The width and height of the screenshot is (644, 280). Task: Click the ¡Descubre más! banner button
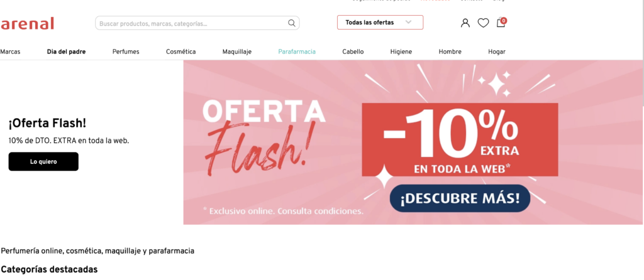point(460,198)
